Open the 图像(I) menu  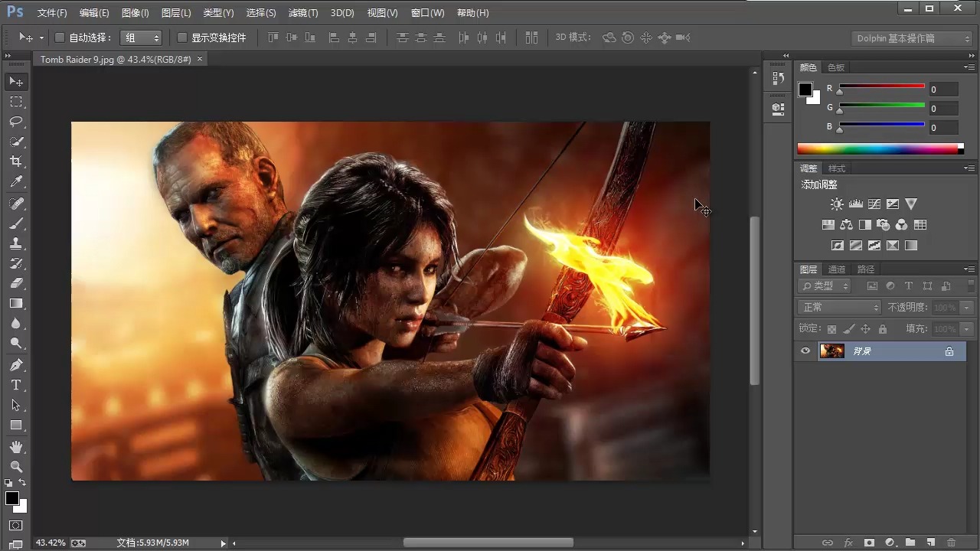[135, 13]
